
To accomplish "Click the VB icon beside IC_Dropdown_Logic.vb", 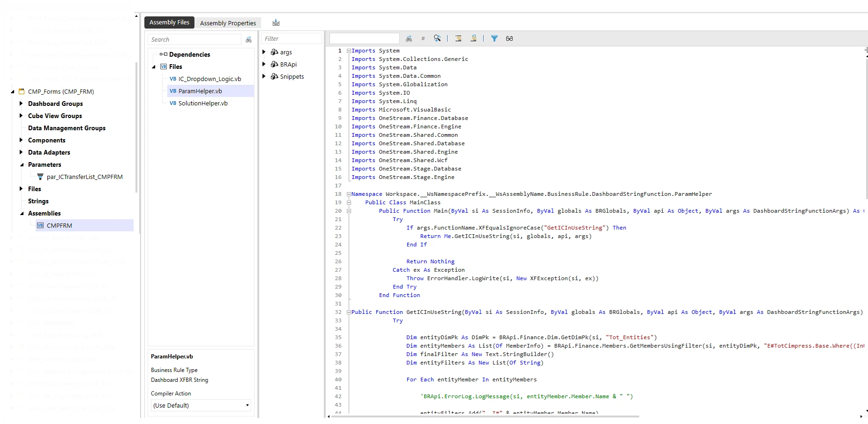I will [x=173, y=79].
